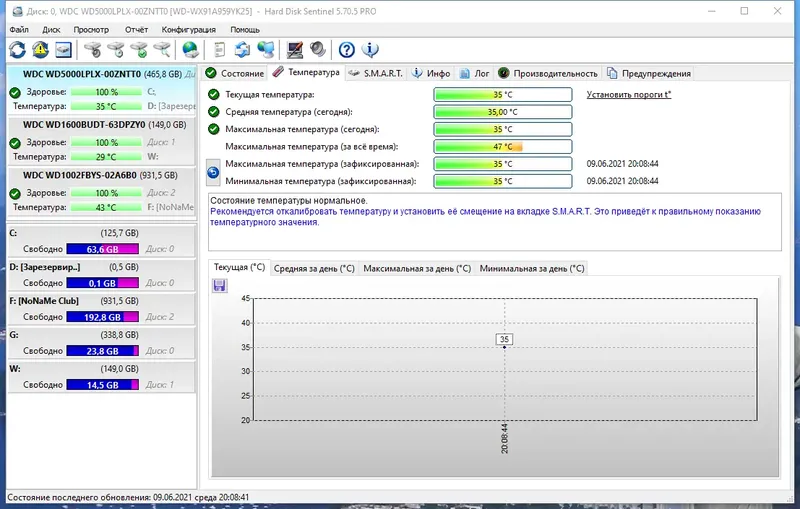Click the 35 data point label on chart
The width and height of the screenshot is (800, 509).
click(504, 339)
